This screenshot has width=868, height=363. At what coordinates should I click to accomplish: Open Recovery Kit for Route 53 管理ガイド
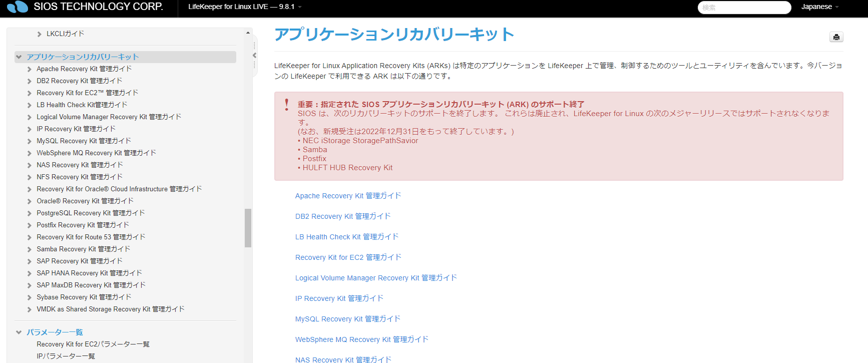91,237
